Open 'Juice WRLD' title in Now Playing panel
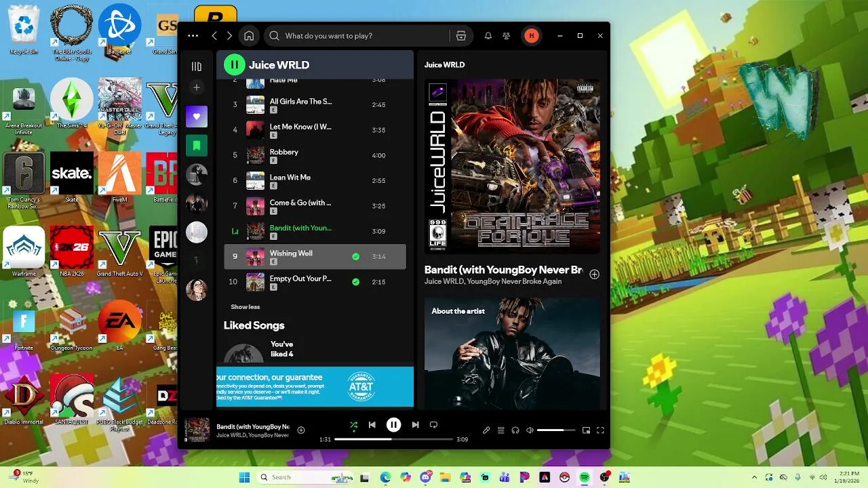This screenshot has height=488, width=868. pyautogui.click(x=445, y=65)
